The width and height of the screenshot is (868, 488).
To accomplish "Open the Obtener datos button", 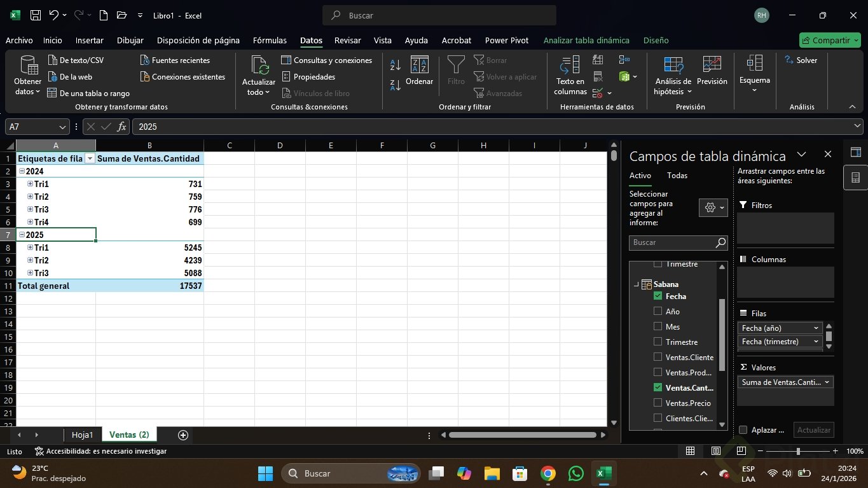I will (x=28, y=76).
